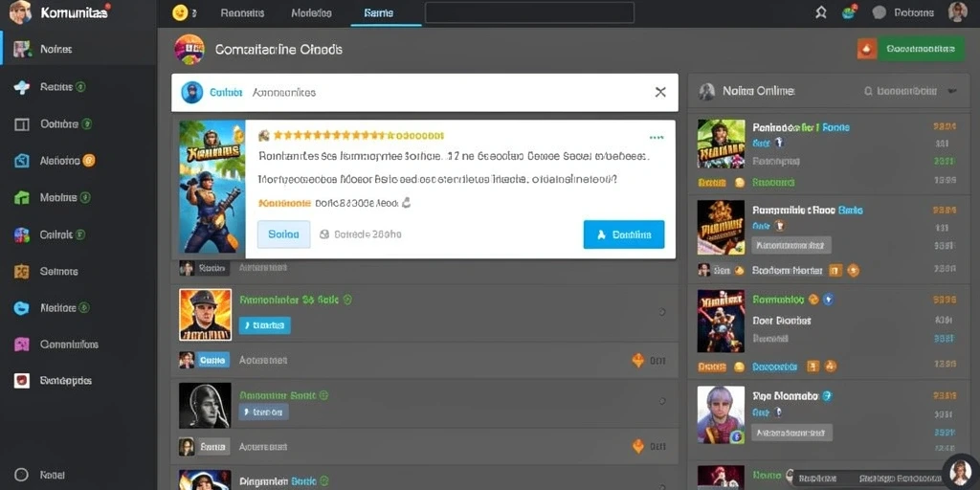980x490 pixels.
Task: Open the dark golden-logo thumbnail in the Online panel
Action: click(722, 227)
